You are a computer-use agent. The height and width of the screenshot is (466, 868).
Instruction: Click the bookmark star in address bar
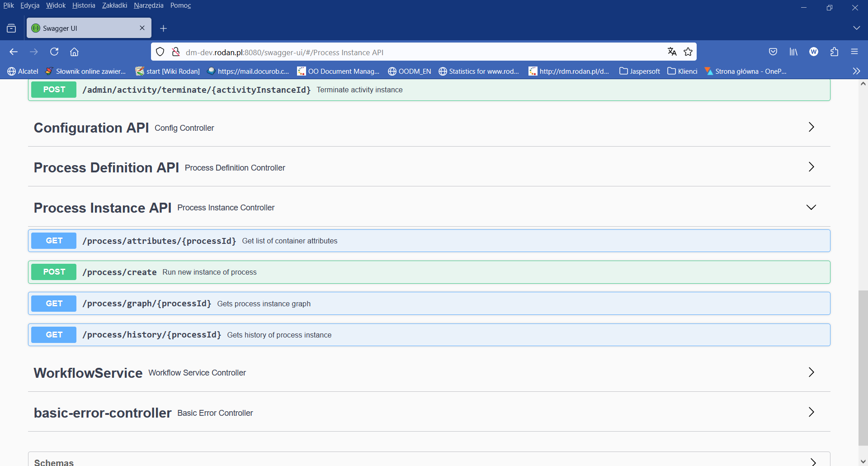688,52
